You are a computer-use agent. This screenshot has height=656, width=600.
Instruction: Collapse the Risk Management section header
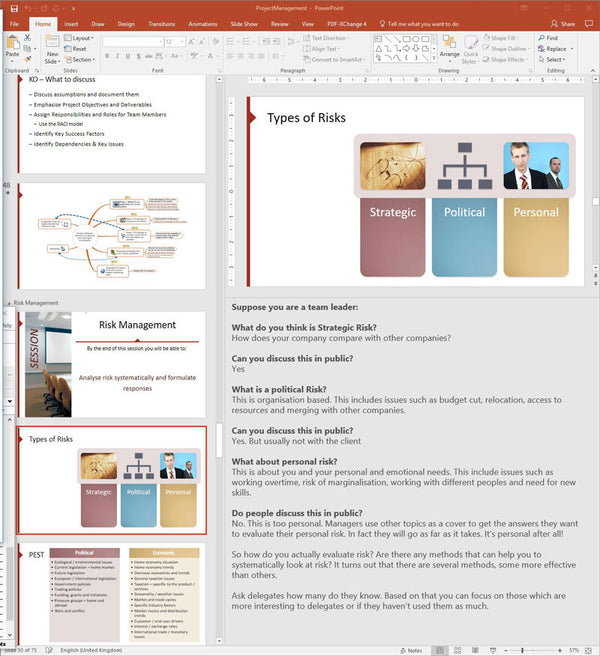click(x=8, y=303)
